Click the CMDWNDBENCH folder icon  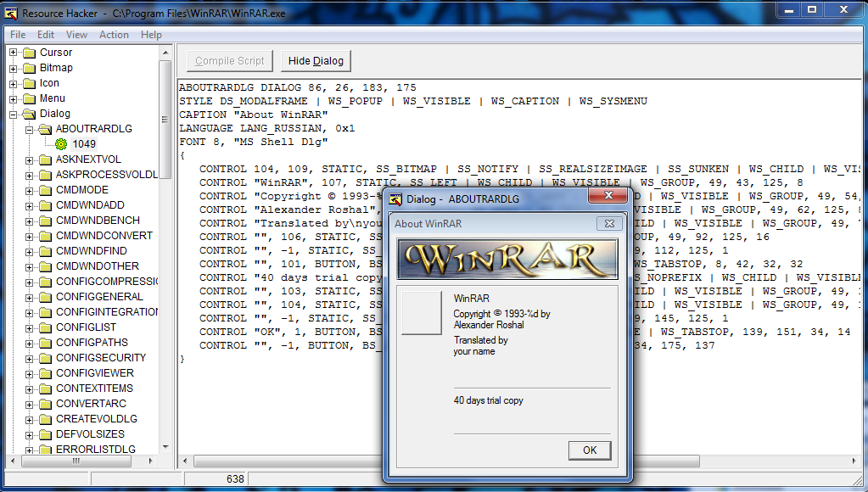(45, 221)
